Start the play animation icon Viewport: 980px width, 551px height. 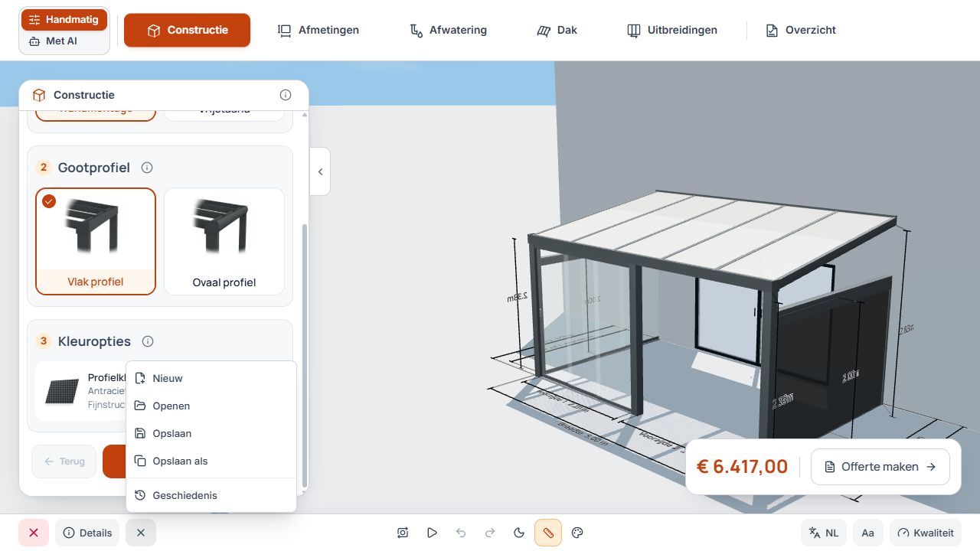click(432, 533)
